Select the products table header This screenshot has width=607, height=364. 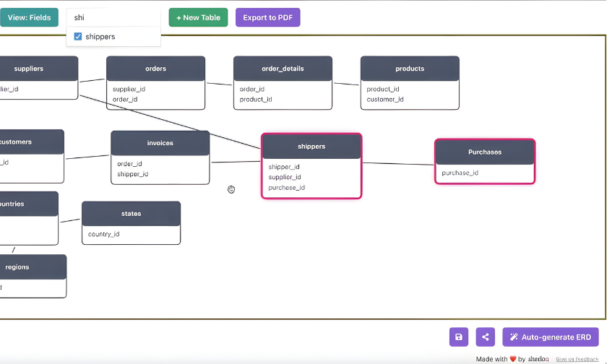tap(410, 69)
